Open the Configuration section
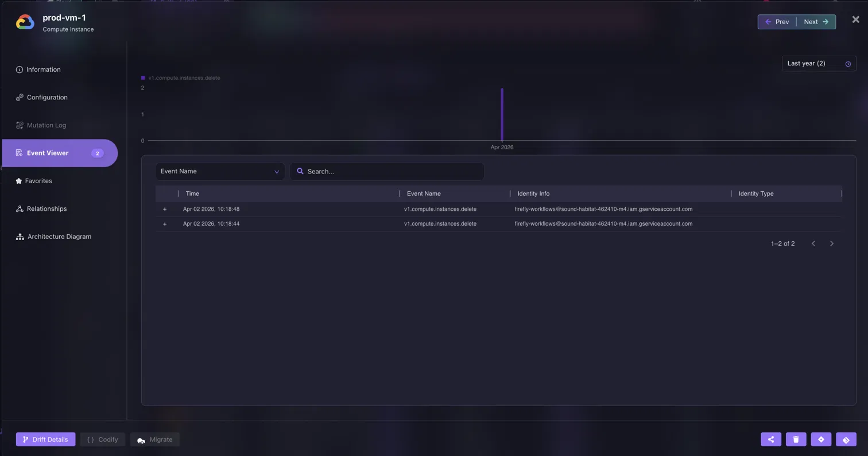868x456 pixels. pos(41,97)
